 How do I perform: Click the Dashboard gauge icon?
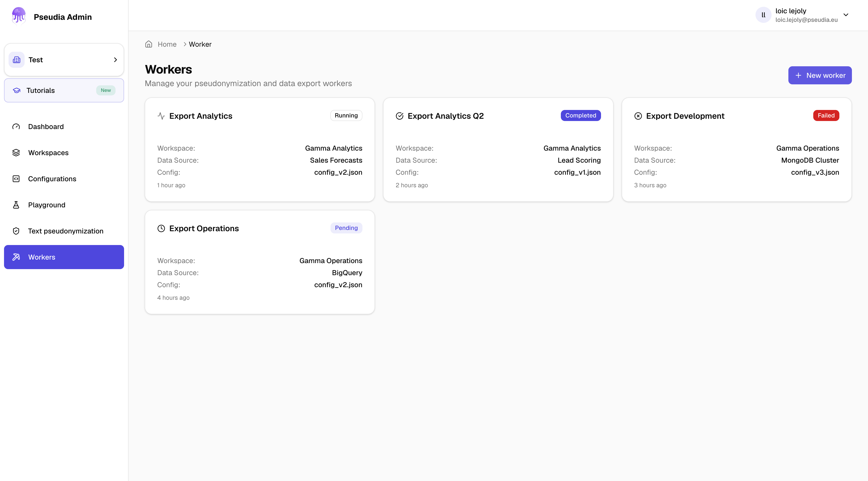click(16, 127)
